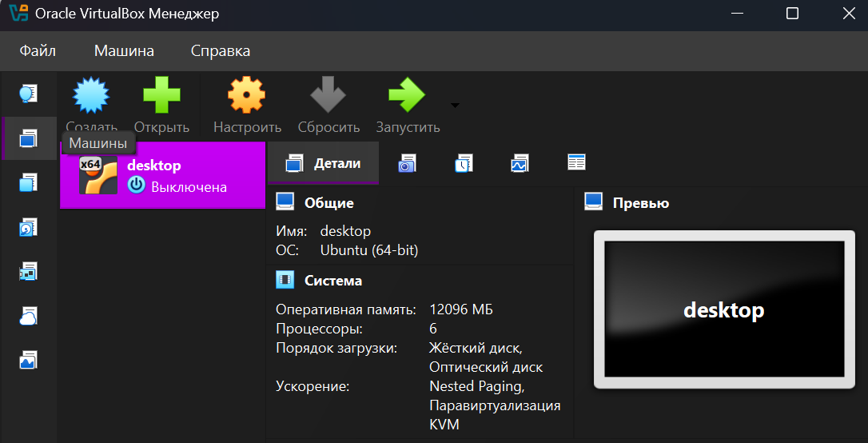Click the Система section header

coord(333,281)
